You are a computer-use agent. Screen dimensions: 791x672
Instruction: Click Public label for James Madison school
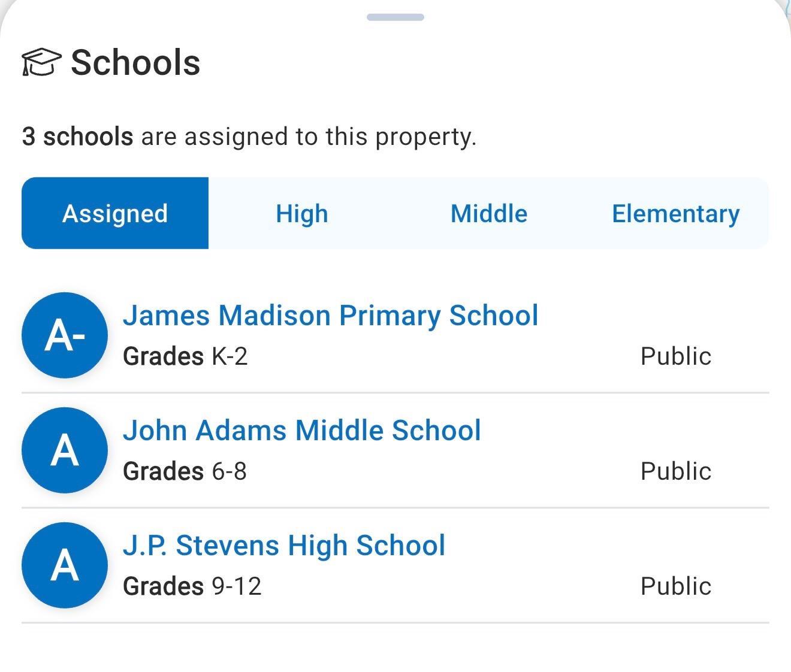[x=676, y=356]
